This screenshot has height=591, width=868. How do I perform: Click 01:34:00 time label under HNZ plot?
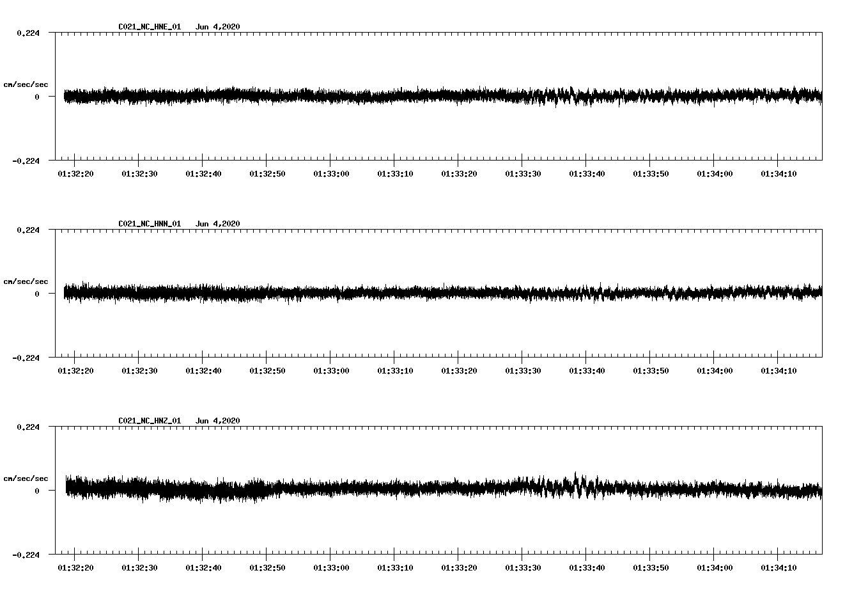pos(715,568)
